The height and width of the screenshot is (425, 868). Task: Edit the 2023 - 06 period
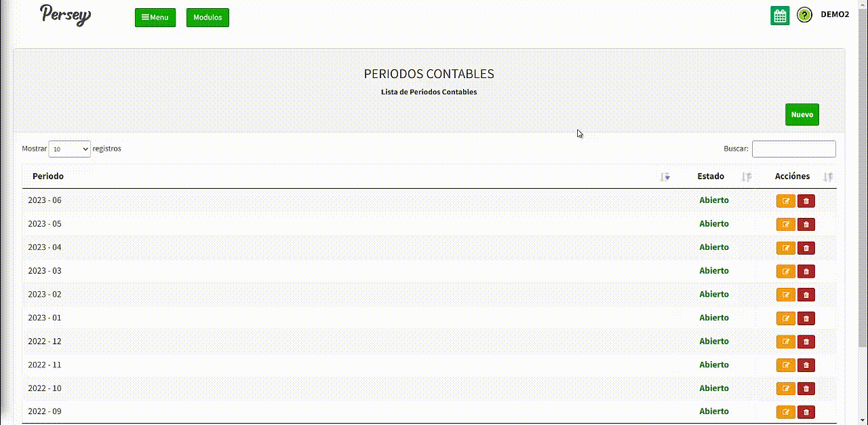click(x=785, y=201)
